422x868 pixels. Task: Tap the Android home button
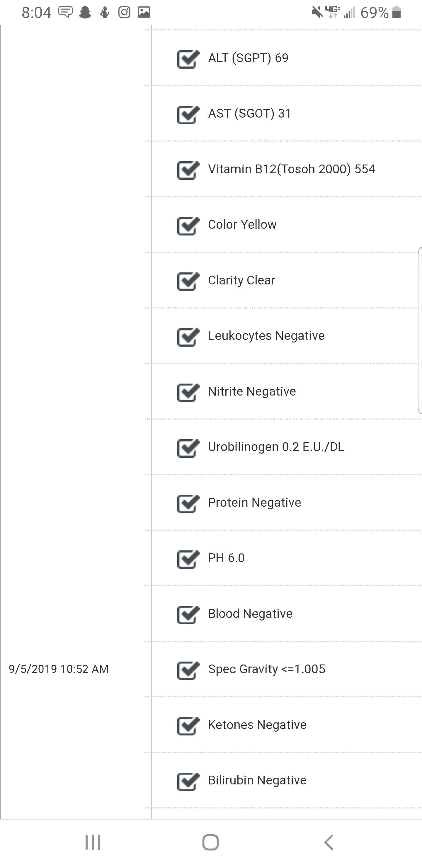coord(211,842)
